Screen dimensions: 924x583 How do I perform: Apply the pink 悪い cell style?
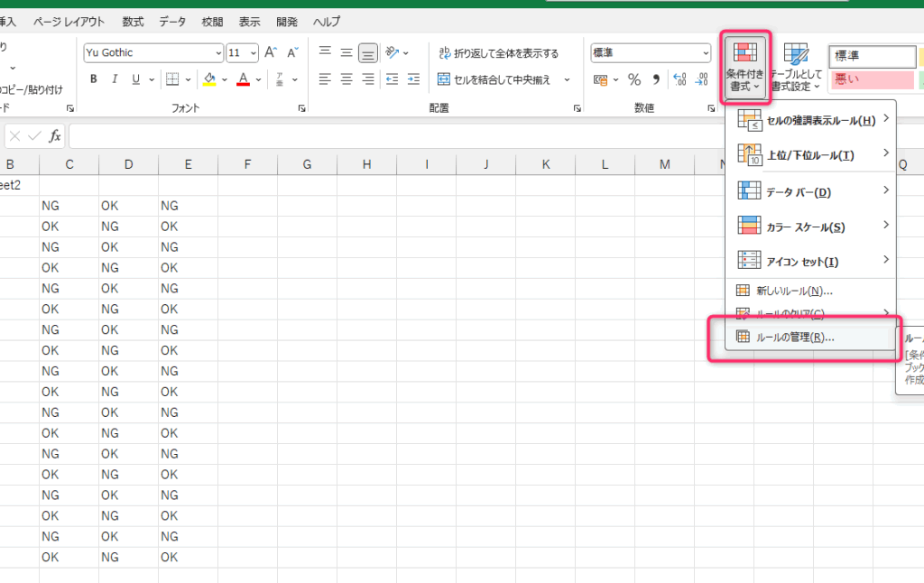click(x=872, y=79)
